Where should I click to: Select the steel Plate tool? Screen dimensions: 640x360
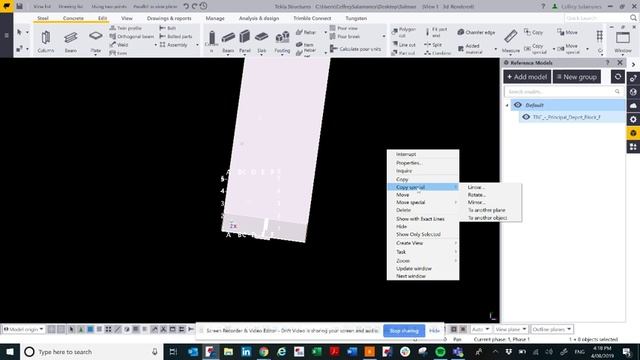click(x=96, y=41)
